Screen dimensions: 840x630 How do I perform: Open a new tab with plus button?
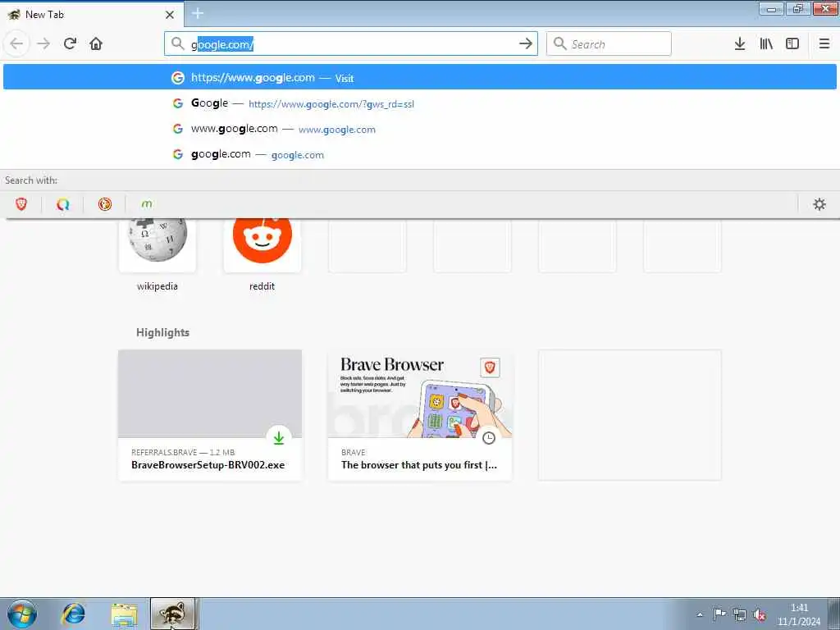[198, 13]
